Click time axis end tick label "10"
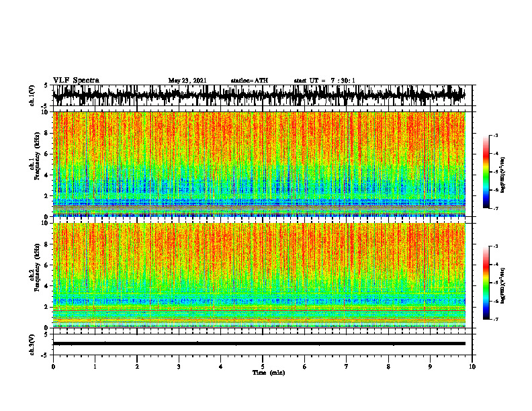The height and width of the screenshot is (411, 532). pyautogui.click(x=472, y=367)
